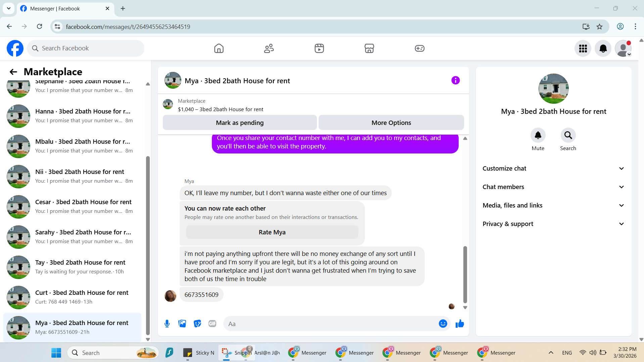Navigate back with browser back arrow
Image resolution: width=644 pixels, height=362 pixels.
(x=9, y=27)
